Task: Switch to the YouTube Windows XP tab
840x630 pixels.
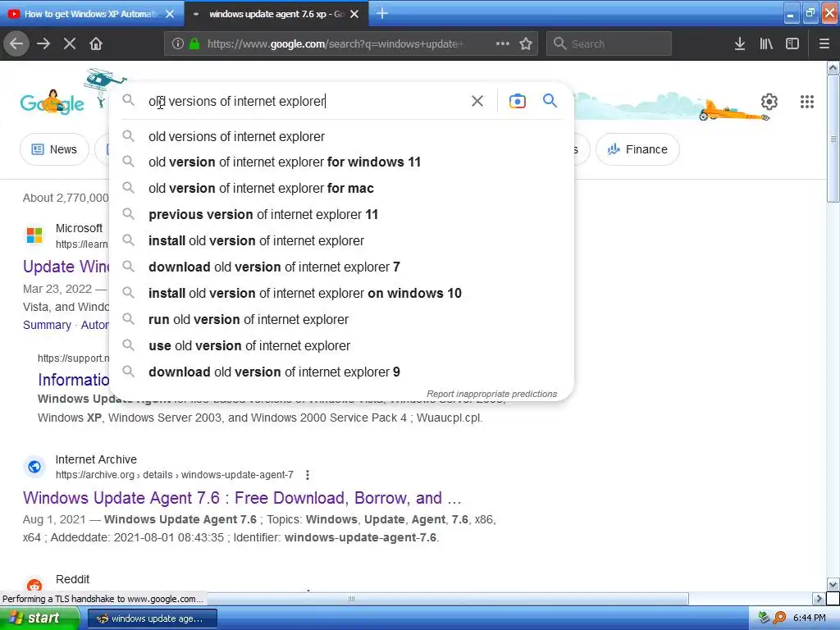Action: pos(92,14)
